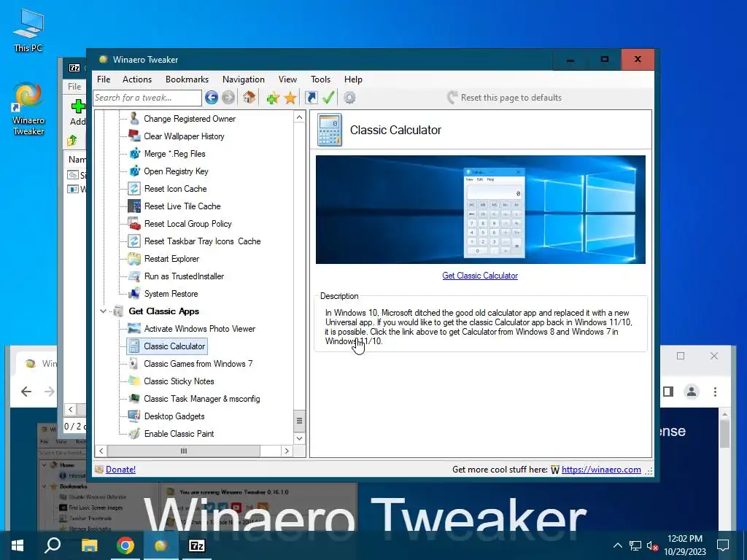Click the grey forward navigation arrow icon
Image resolution: width=747 pixels, height=560 pixels.
coord(228,98)
